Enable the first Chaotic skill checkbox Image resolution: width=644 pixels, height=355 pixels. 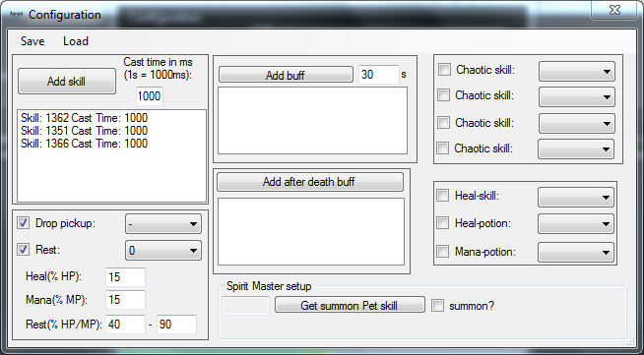pyautogui.click(x=444, y=69)
